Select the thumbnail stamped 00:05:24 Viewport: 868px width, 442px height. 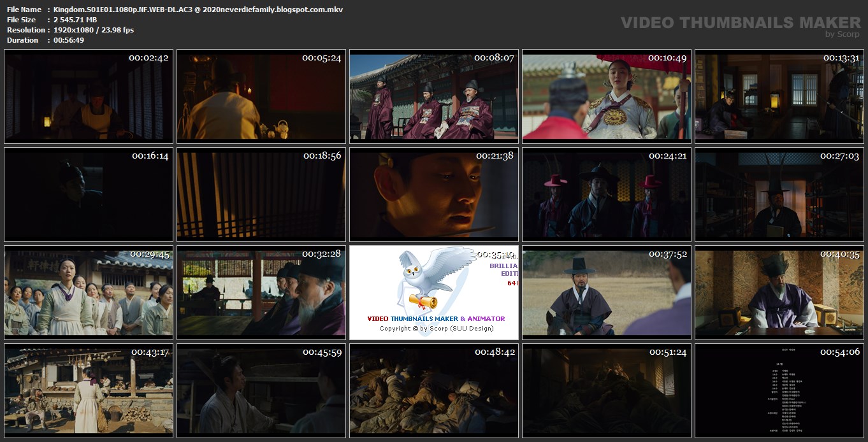point(261,96)
